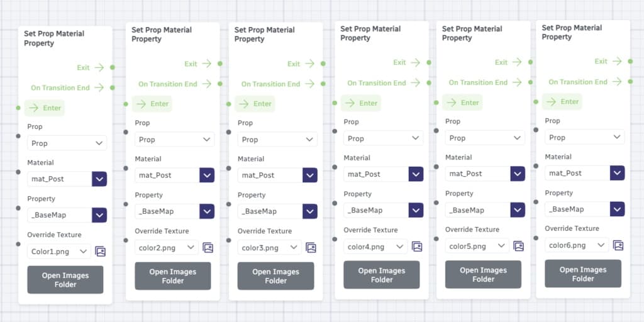This screenshot has width=644, height=322.
Task: Click On Transition End output port on color2.png node
Action: tap(220, 84)
